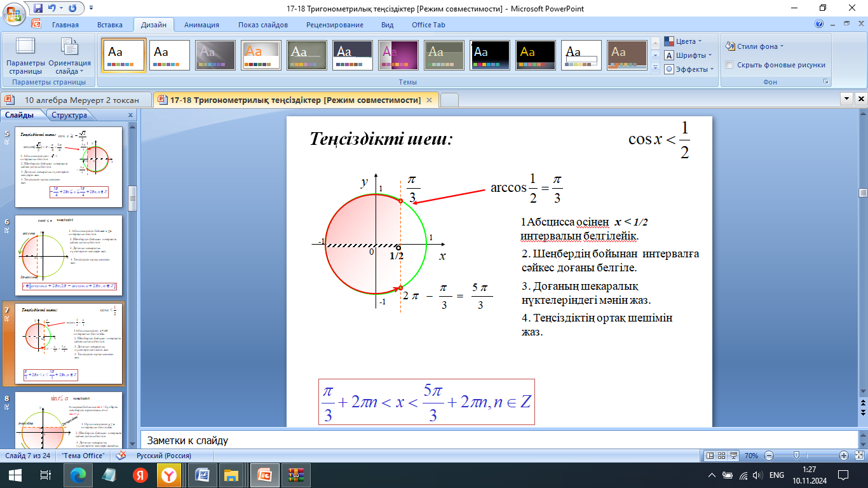
Task: Expand Ориентация слайда dropdown
Action: click(70, 57)
